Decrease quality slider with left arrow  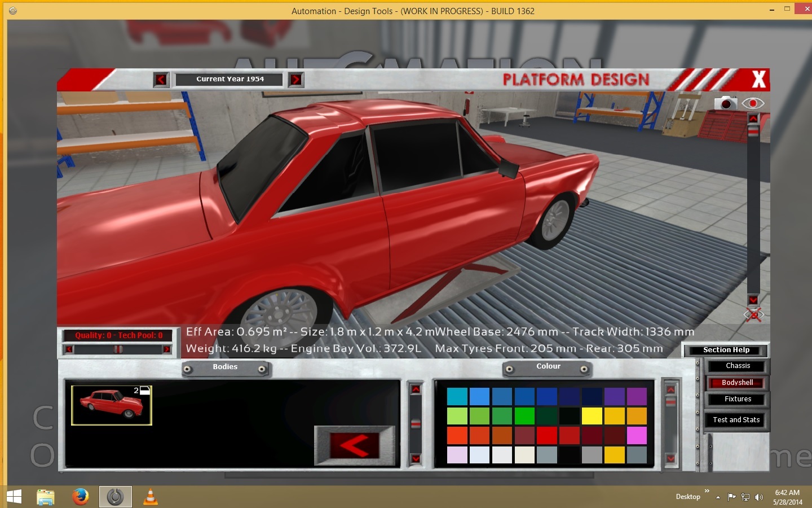tap(69, 349)
